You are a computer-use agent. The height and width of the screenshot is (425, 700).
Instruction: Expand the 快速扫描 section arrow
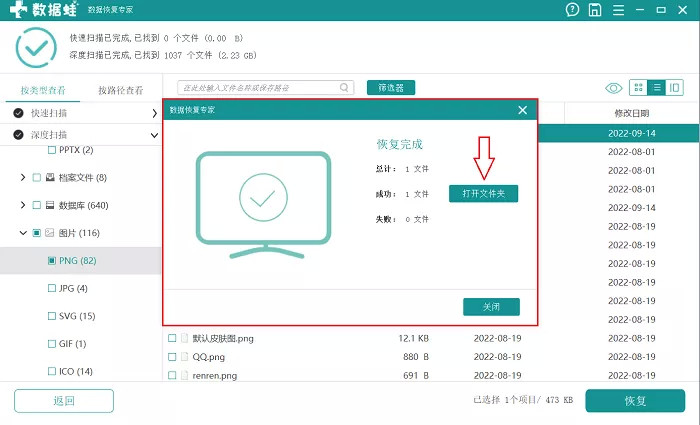[154, 113]
